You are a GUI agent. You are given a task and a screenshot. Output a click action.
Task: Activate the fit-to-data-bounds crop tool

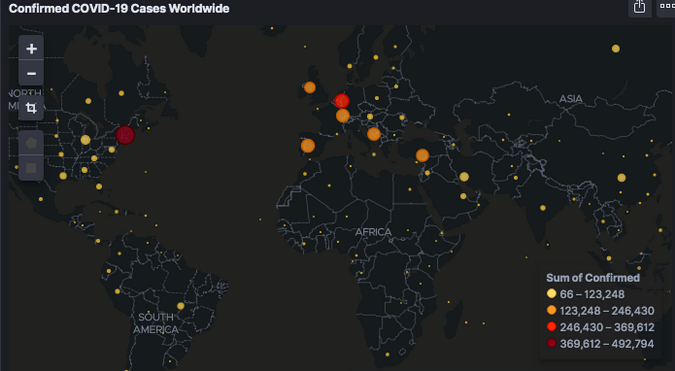click(31, 108)
